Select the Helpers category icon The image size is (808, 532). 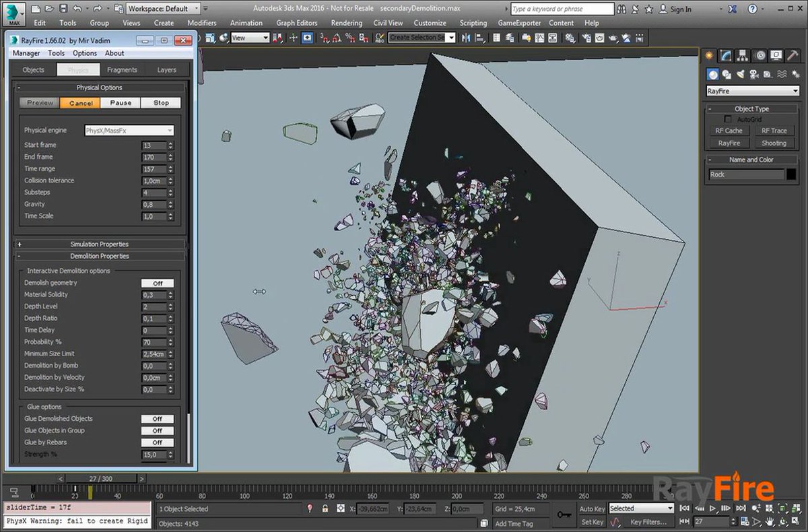coord(769,74)
